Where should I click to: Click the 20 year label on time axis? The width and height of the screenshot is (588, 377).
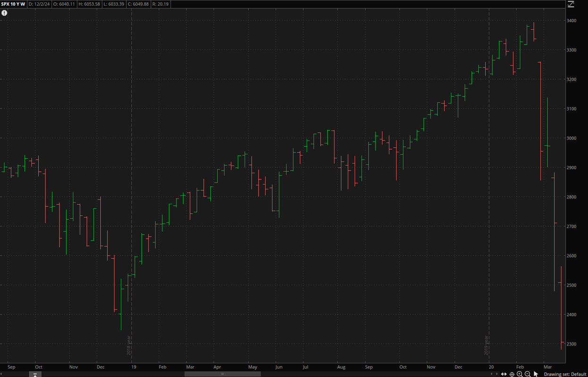coord(491,367)
